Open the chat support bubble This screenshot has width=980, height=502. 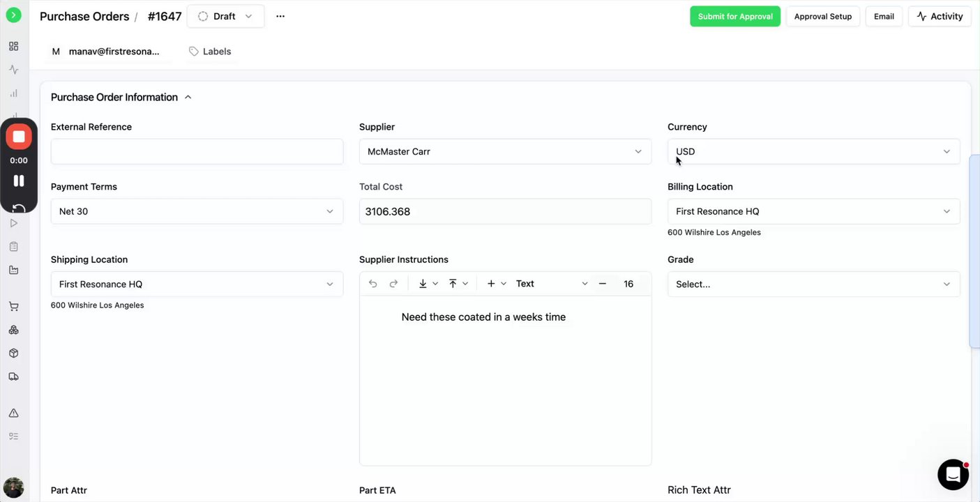tap(953, 475)
